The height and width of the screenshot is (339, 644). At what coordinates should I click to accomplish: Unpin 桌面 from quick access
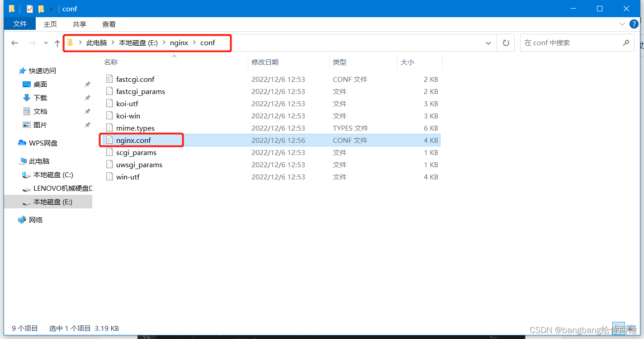coord(88,84)
